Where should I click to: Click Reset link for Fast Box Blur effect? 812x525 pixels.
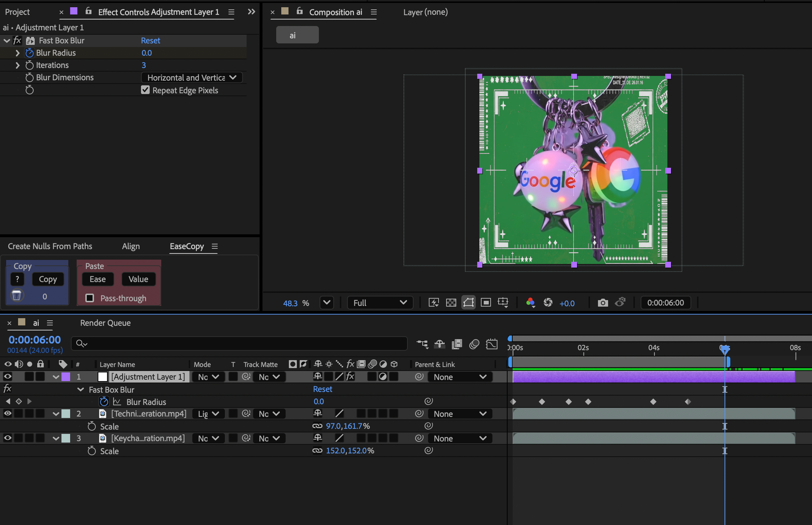coord(150,40)
